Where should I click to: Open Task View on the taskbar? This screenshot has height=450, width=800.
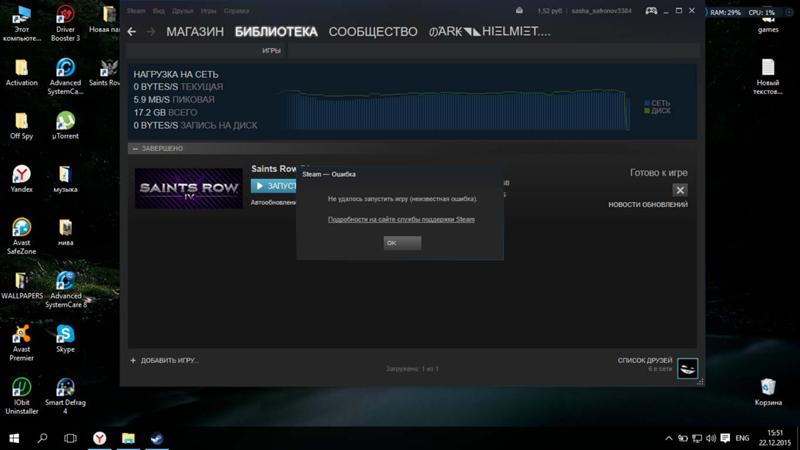pos(70,438)
